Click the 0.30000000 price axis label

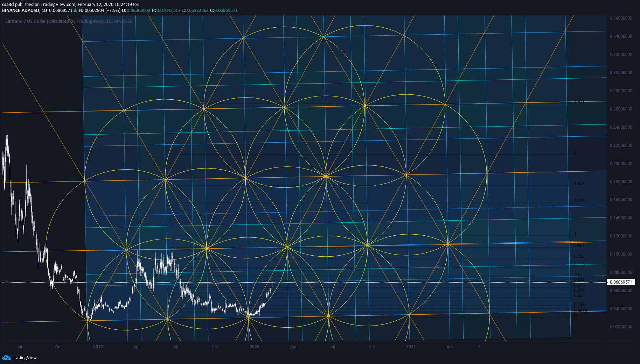pyautogui.click(x=621, y=72)
